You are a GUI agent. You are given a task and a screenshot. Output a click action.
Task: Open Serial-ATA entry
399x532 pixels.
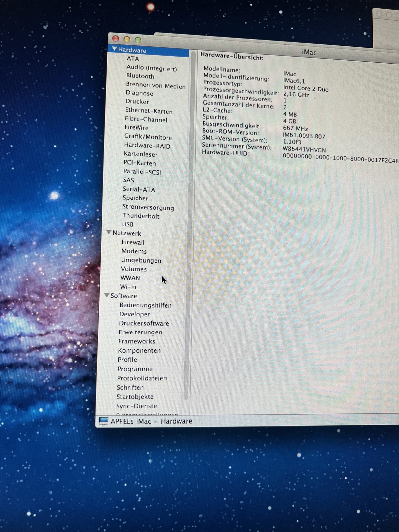pyautogui.click(x=139, y=189)
